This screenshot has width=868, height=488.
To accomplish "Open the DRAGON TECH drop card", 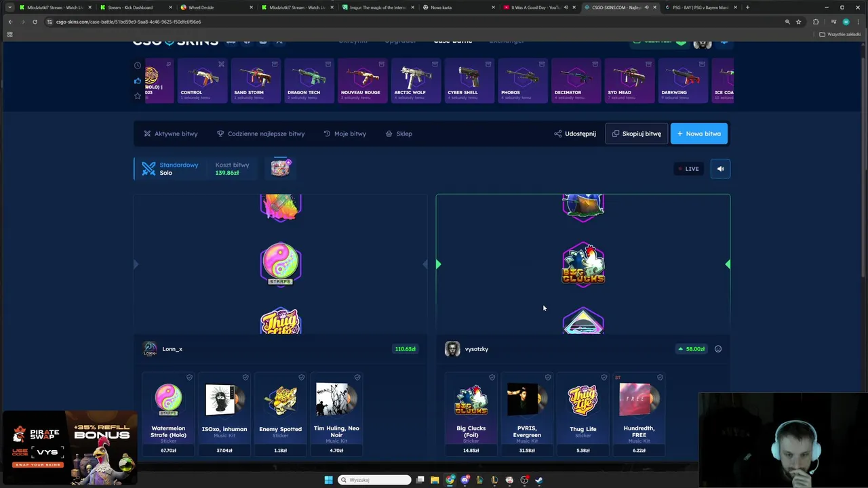I will pos(309,81).
